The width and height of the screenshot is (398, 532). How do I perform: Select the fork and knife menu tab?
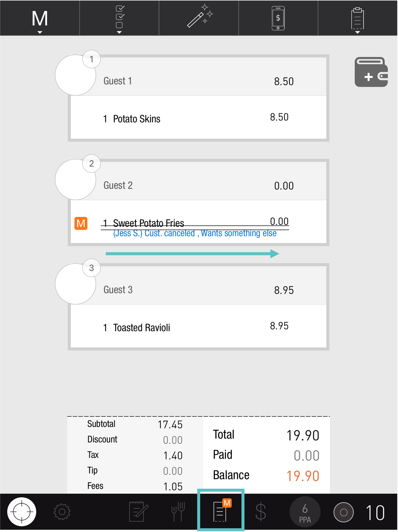(178, 511)
